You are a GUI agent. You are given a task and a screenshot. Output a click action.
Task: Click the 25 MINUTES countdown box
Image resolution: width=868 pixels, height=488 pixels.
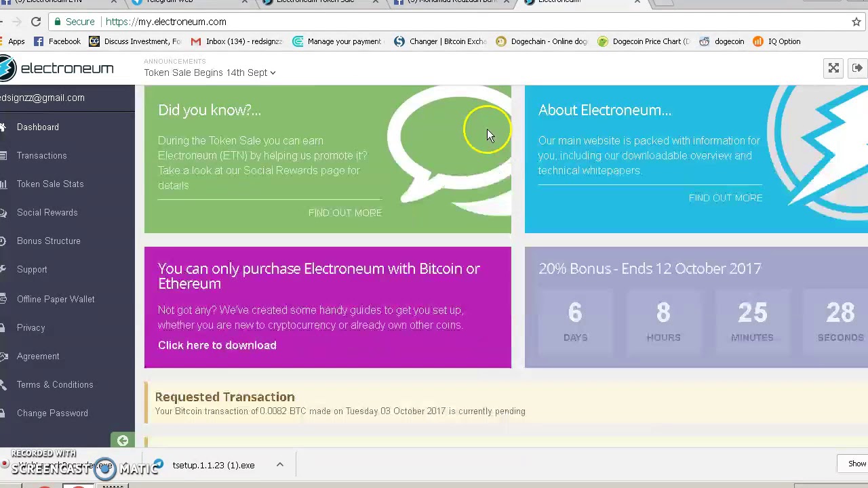click(x=752, y=322)
